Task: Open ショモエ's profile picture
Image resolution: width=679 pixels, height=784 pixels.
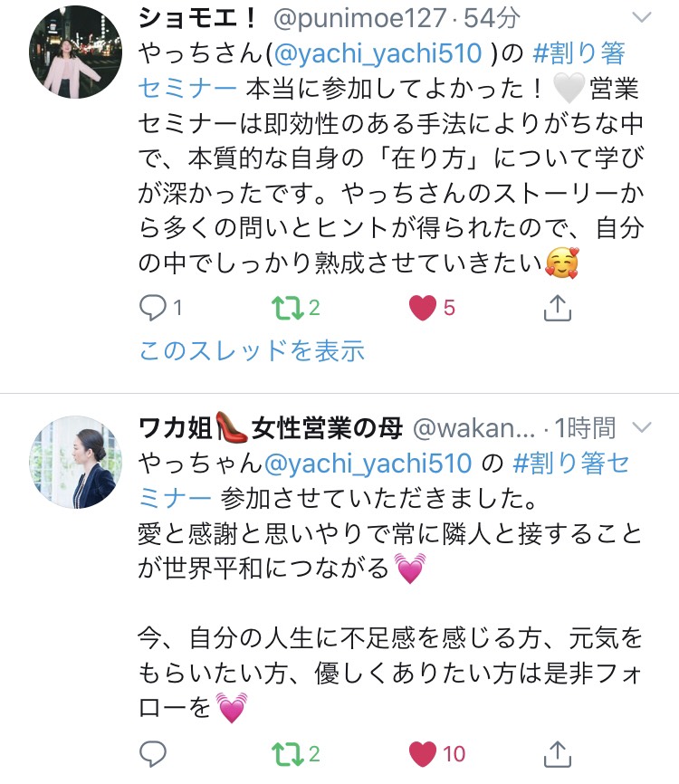Action: [75, 52]
